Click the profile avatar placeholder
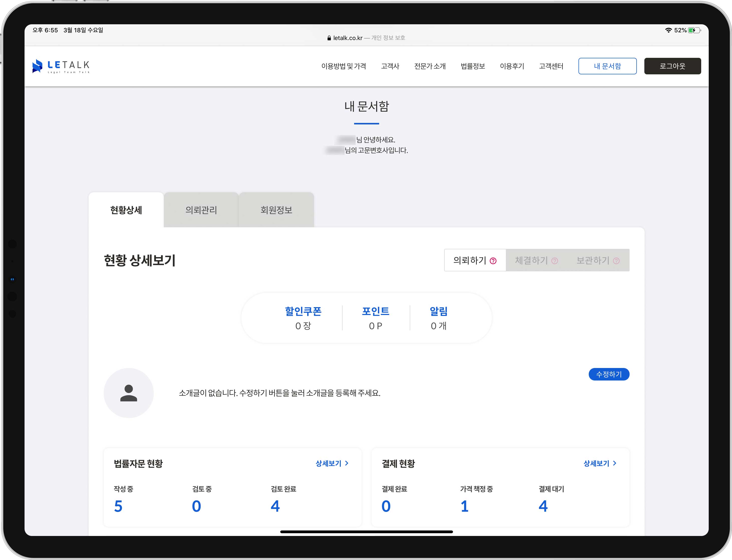732x560 pixels. pyautogui.click(x=129, y=393)
